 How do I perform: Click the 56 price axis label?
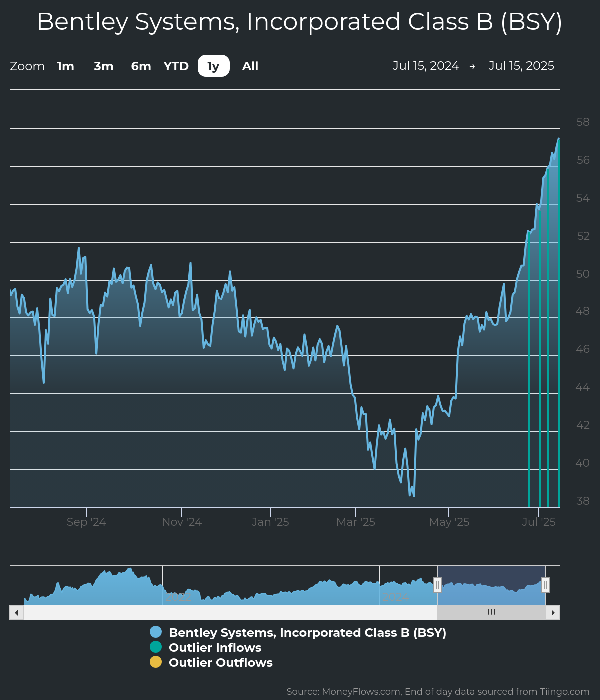tap(583, 160)
